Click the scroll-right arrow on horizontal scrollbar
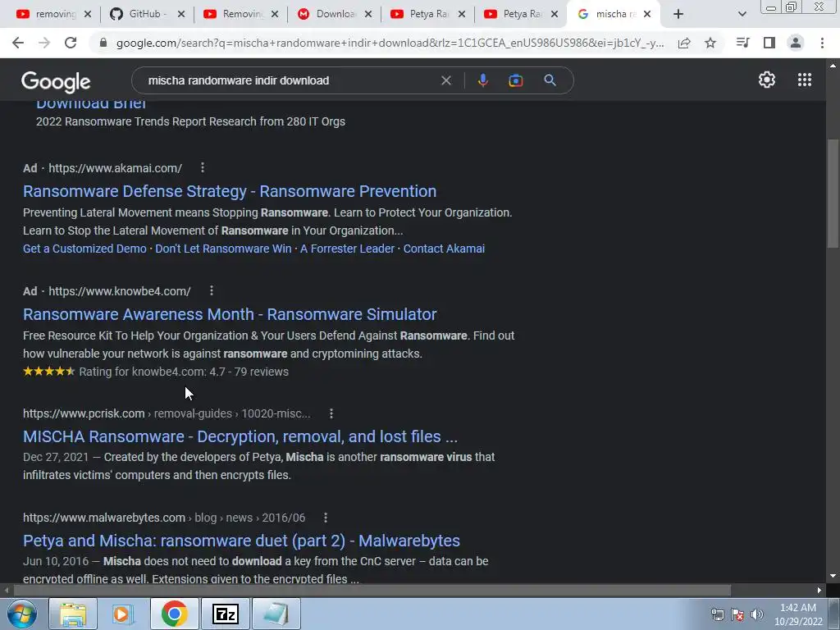 (819, 591)
